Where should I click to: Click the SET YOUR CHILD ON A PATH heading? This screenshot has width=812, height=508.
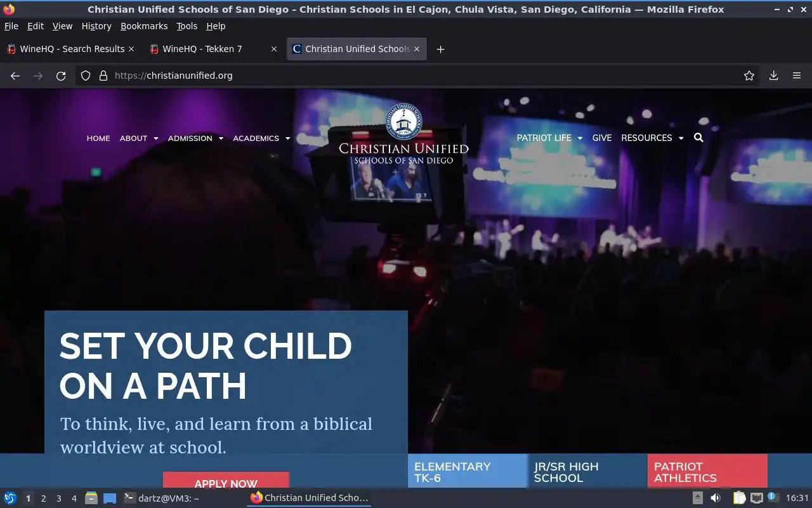[206, 366]
